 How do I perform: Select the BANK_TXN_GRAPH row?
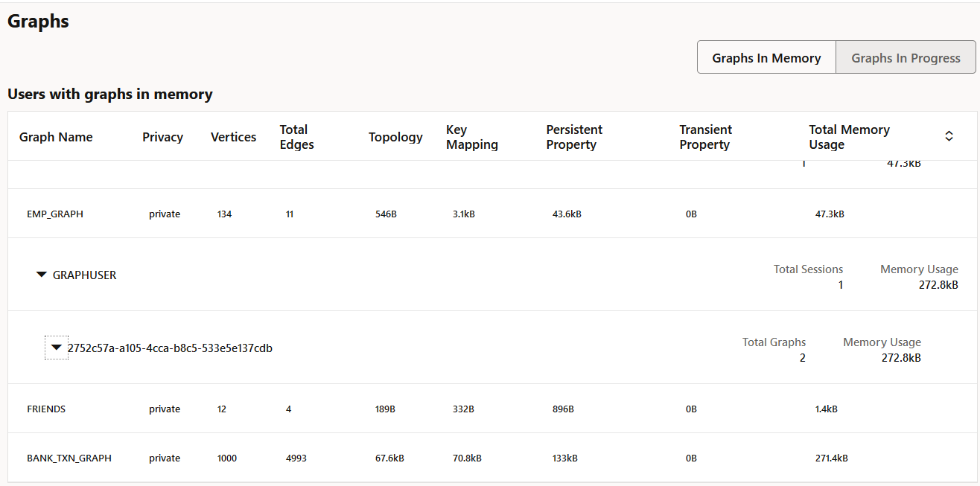(69, 458)
